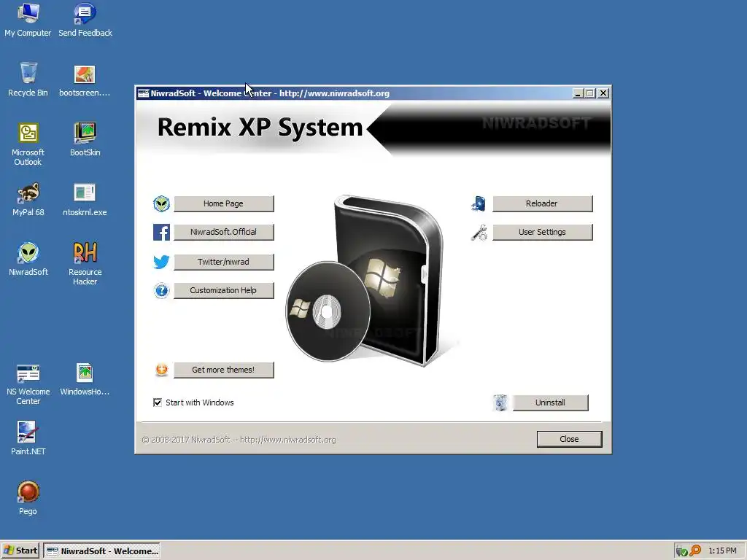
Task: Click the Reloader icon
Action: pos(479,204)
